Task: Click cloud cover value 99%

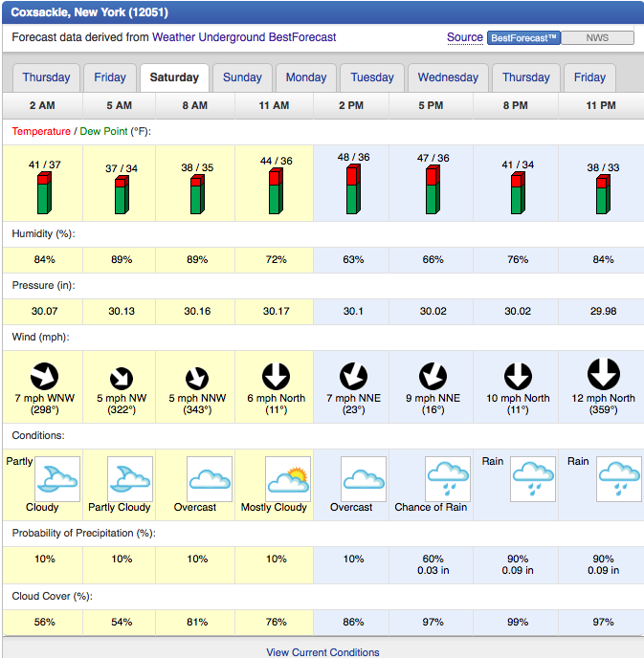Action: (x=518, y=622)
